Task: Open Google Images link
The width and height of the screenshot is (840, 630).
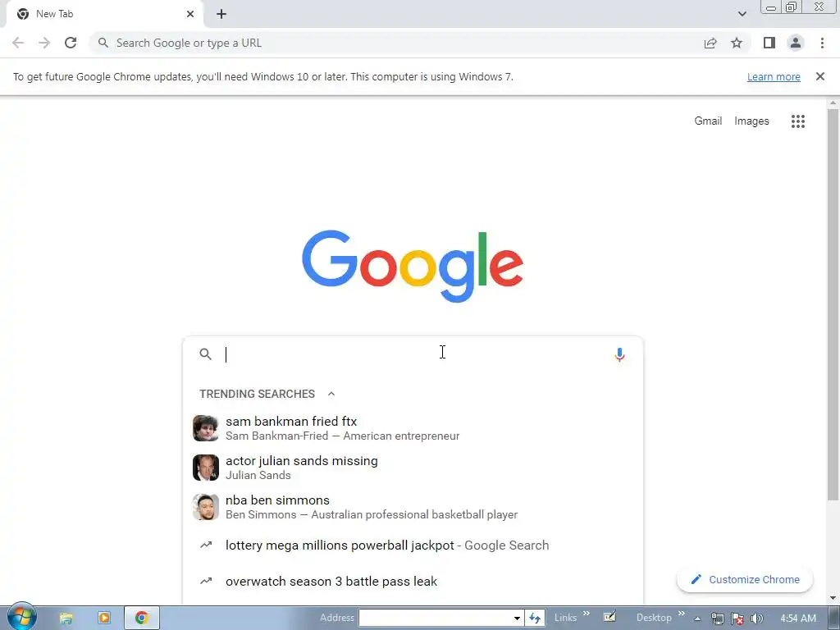Action: [751, 121]
